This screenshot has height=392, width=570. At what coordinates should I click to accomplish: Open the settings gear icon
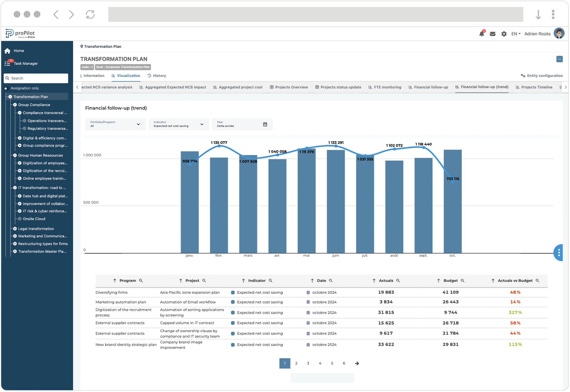[x=504, y=34]
